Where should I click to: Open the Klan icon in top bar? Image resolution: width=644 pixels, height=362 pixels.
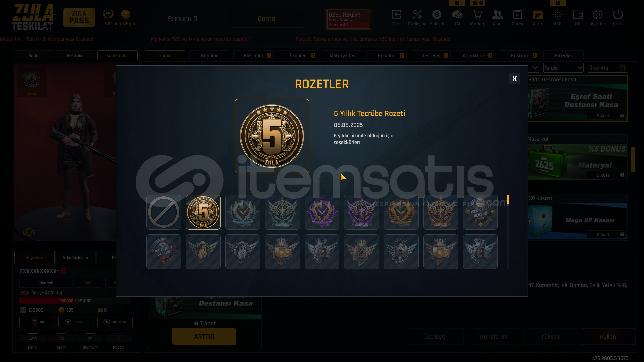click(497, 15)
